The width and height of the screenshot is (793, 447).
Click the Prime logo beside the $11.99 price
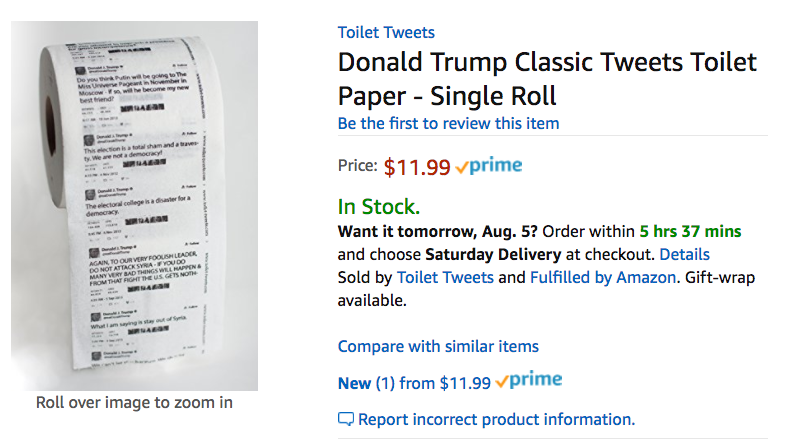click(x=488, y=166)
